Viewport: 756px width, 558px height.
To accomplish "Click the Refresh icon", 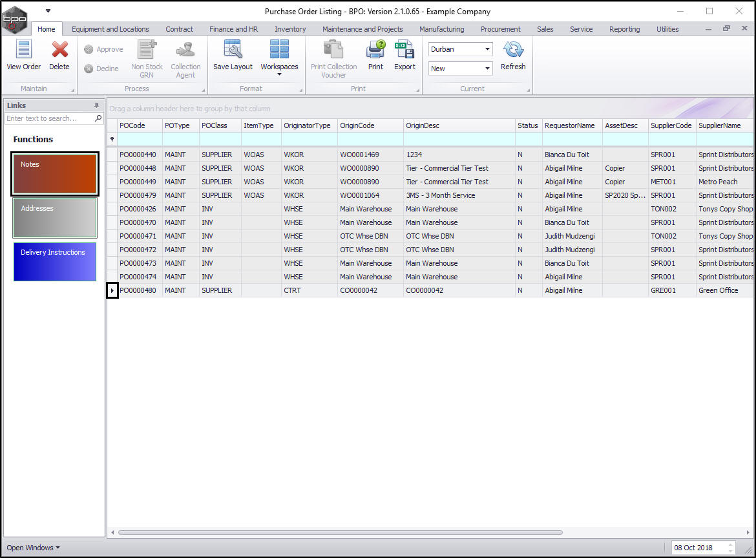I will (x=513, y=50).
